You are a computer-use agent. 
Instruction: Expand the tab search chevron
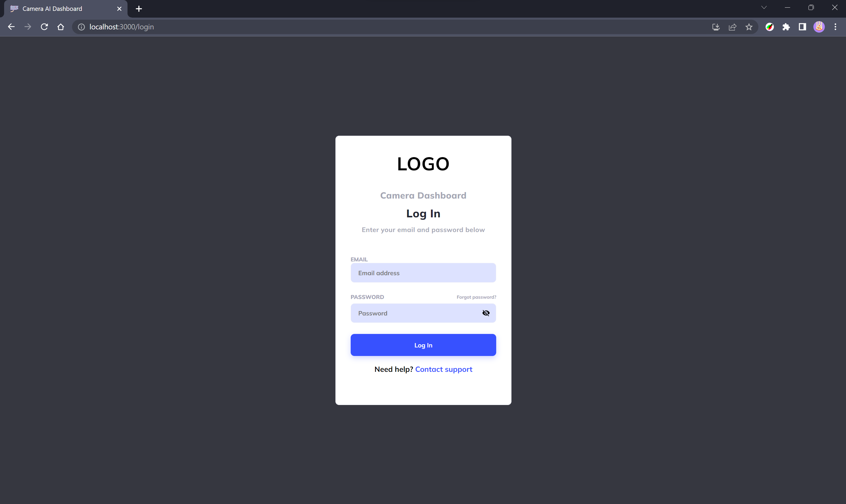coord(764,7)
